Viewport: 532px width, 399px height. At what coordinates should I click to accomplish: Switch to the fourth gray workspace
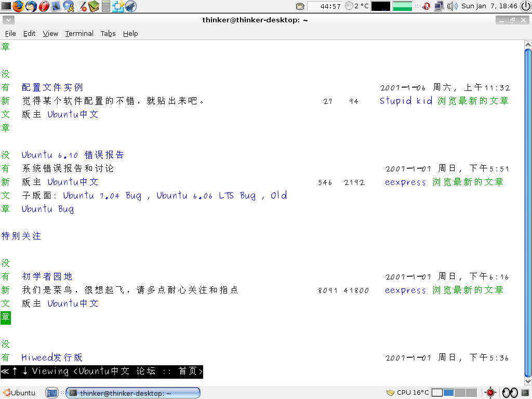[471, 393]
